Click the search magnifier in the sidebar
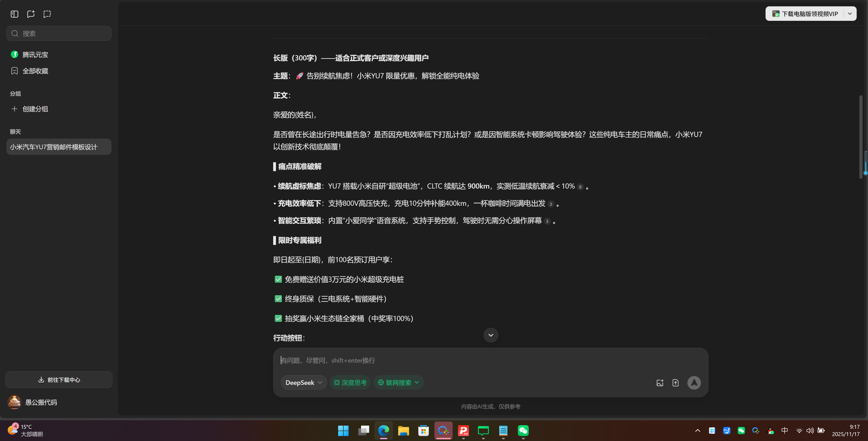Screen dimensions: 868x441 pos(15,33)
